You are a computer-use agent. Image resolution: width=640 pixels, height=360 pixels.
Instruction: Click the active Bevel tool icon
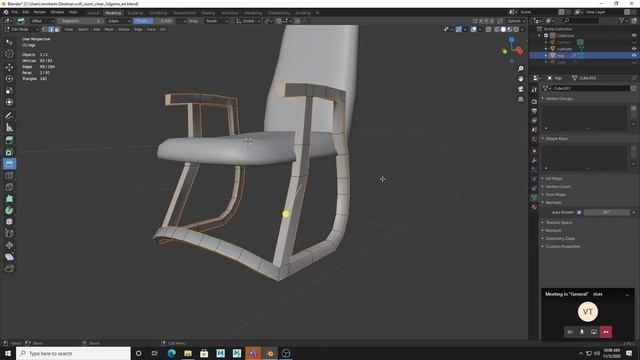[9, 164]
